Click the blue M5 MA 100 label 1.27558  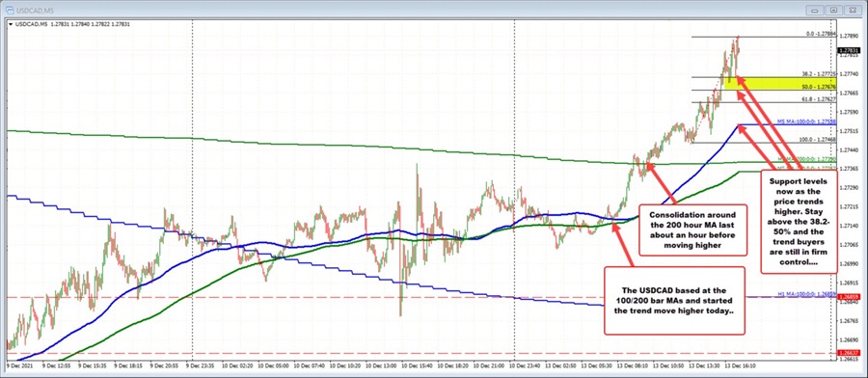click(x=806, y=121)
